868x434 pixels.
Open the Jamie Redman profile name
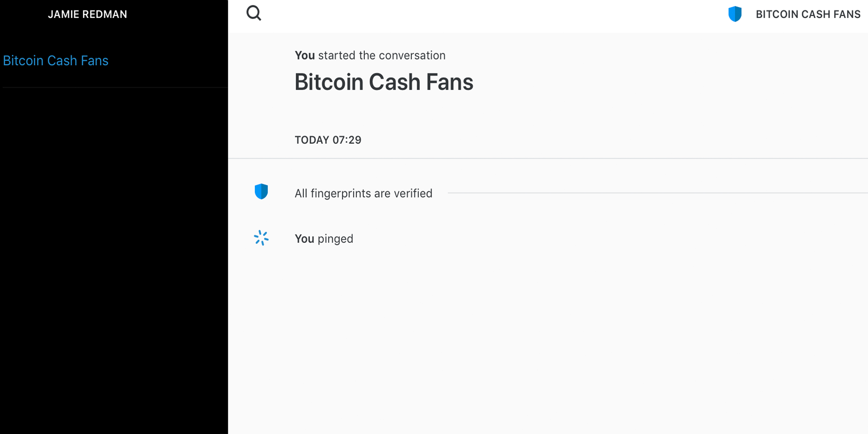87,14
